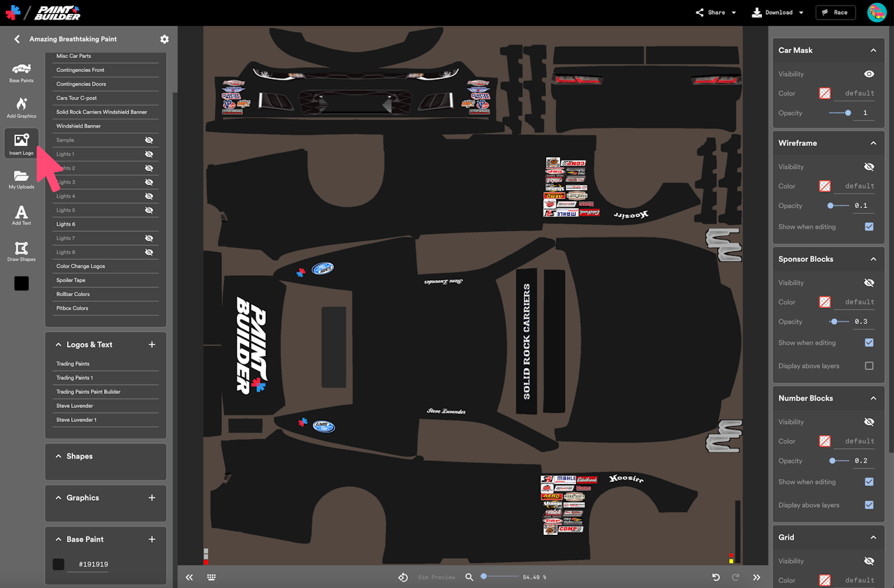Collapse the Number Blocks section
This screenshot has width=894, height=588.
pos(873,398)
